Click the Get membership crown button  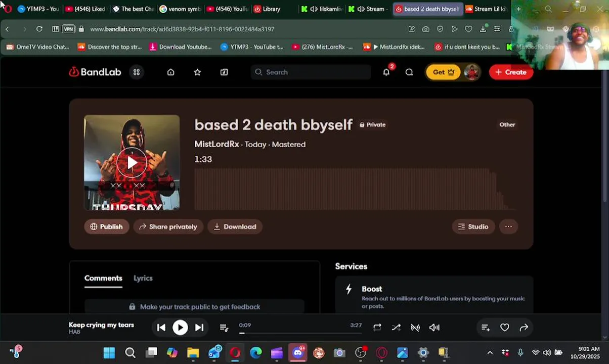click(x=444, y=72)
